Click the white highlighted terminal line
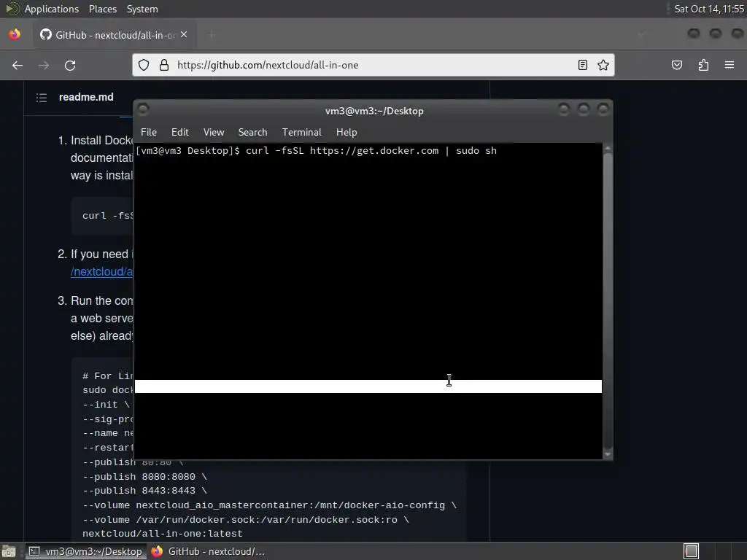Viewport: 747px width, 560px height. point(368,386)
